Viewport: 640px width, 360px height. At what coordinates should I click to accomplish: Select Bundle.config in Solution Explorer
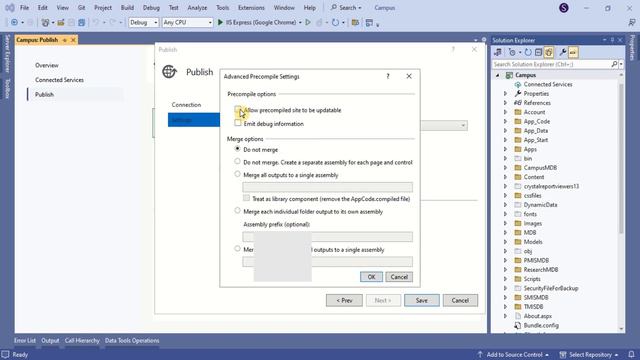541,325
